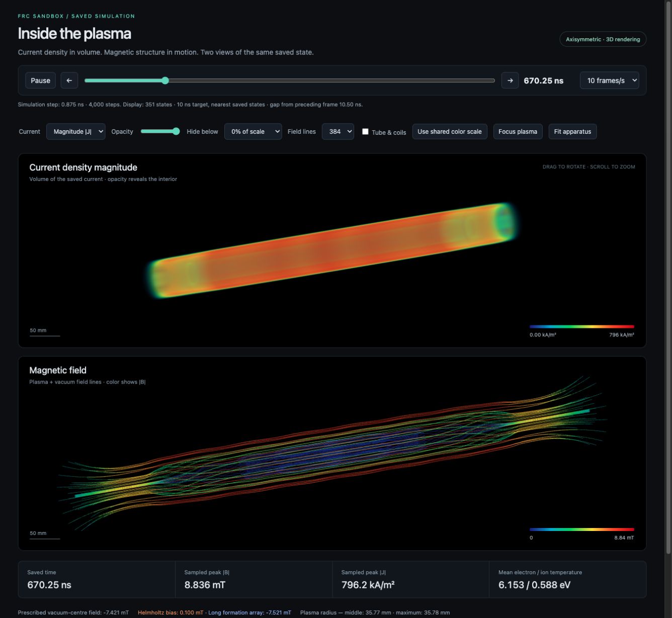Click the current density color scale bar
672x618 pixels.
[x=582, y=327]
